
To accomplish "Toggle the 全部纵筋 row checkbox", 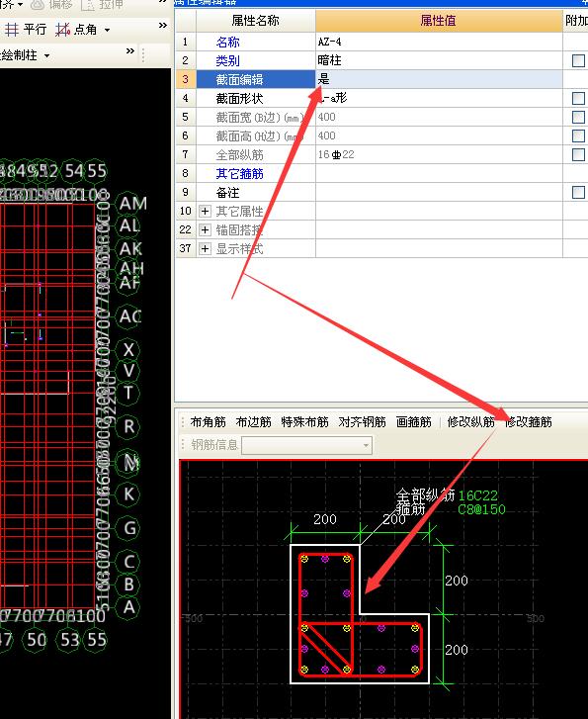I will [x=578, y=154].
